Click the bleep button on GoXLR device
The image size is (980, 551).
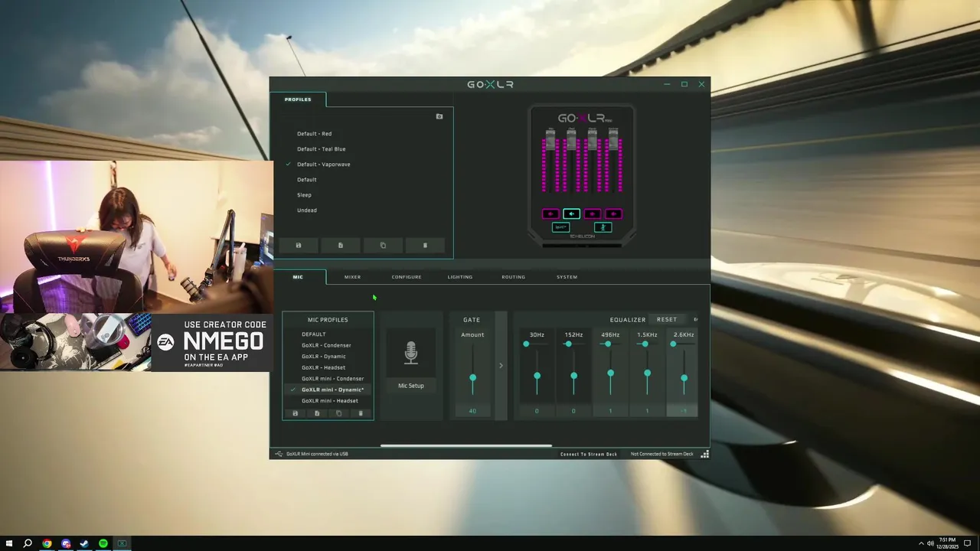coord(561,227)
